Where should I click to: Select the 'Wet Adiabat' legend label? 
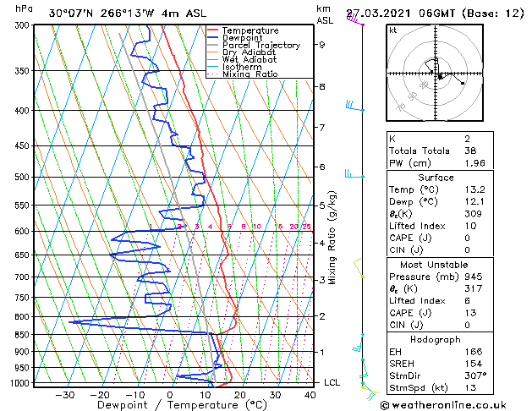pyautogui.click(x=250, y=60)
